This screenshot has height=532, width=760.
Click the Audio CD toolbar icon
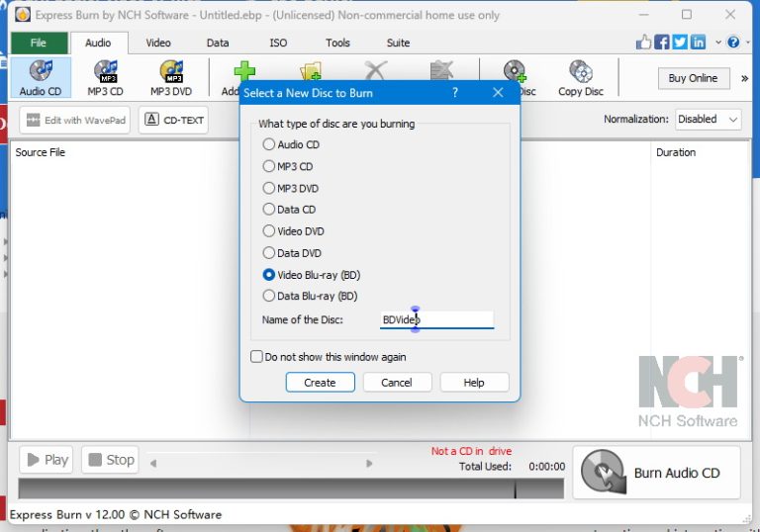(41, 78)
